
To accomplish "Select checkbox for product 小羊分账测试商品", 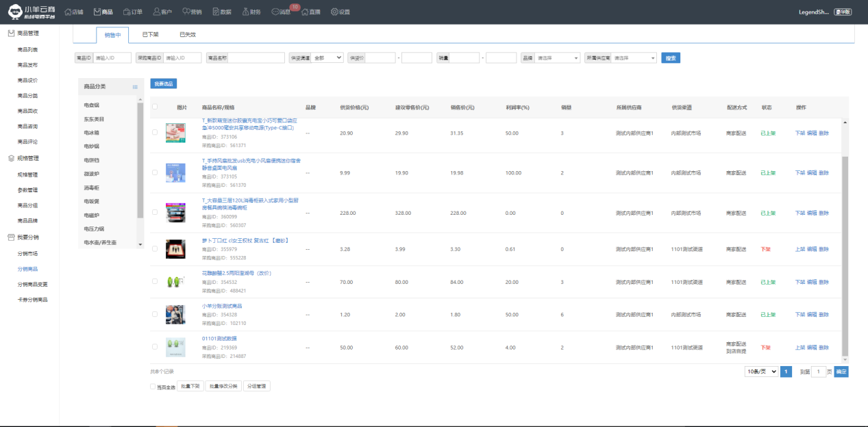I will click(x=155, y=315).
